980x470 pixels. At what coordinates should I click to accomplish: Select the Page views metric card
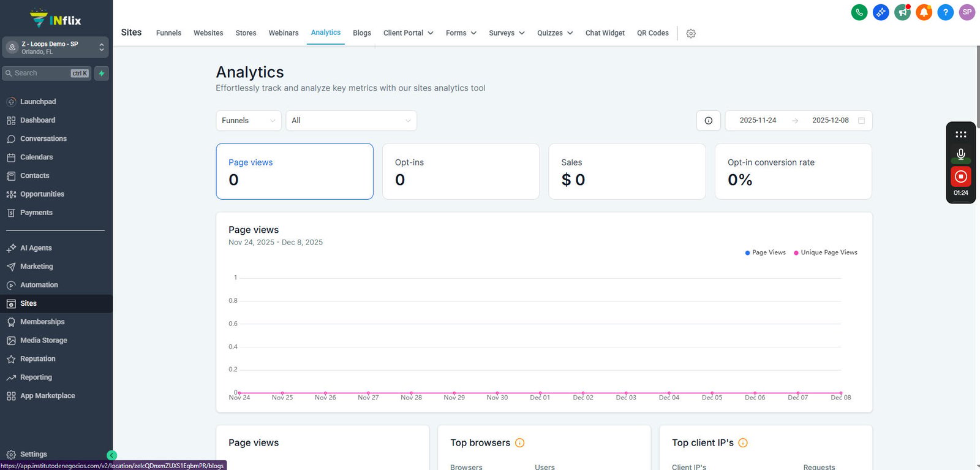pyautogui.click(x=295, y=172)
